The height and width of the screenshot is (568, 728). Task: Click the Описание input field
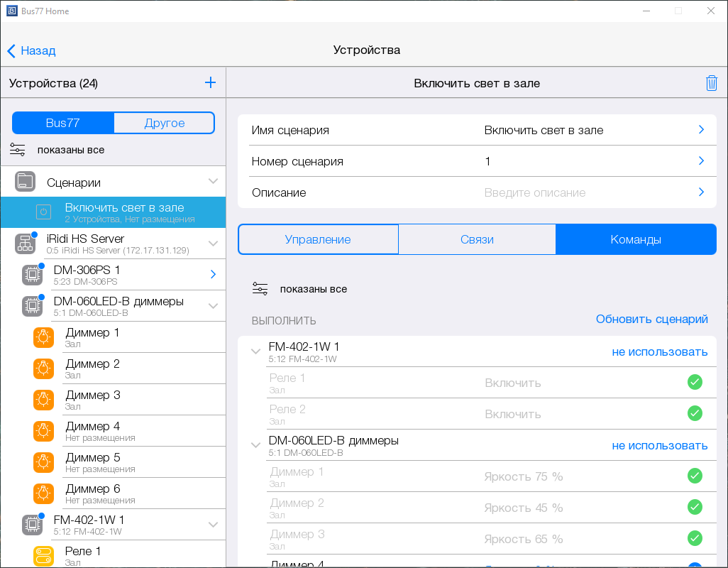click(x=582, y=192)
